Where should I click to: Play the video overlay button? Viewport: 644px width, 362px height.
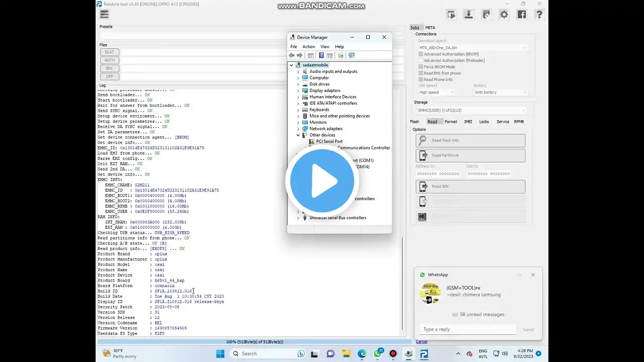tap(322, 181)
